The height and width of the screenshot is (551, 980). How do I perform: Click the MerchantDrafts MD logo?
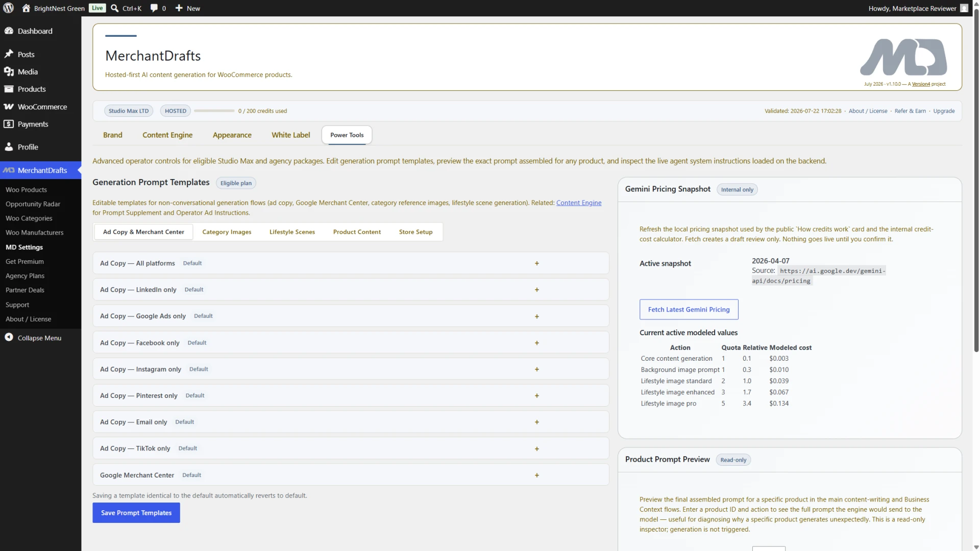coord(903,57)
